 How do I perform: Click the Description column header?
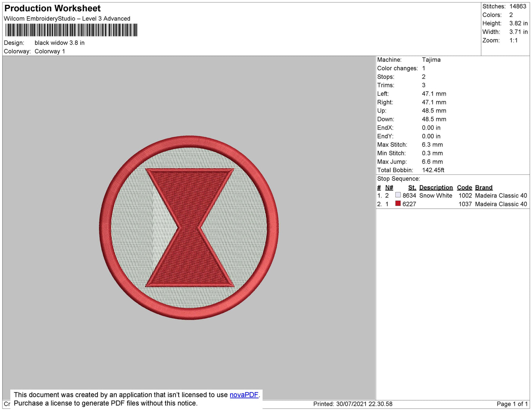coord(436,188)
